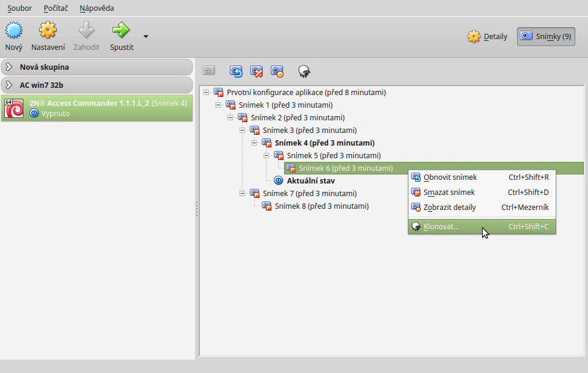Choose Obnovit snímek from context menu
This screenshot has height=373, width=588.
pos(482,177)
